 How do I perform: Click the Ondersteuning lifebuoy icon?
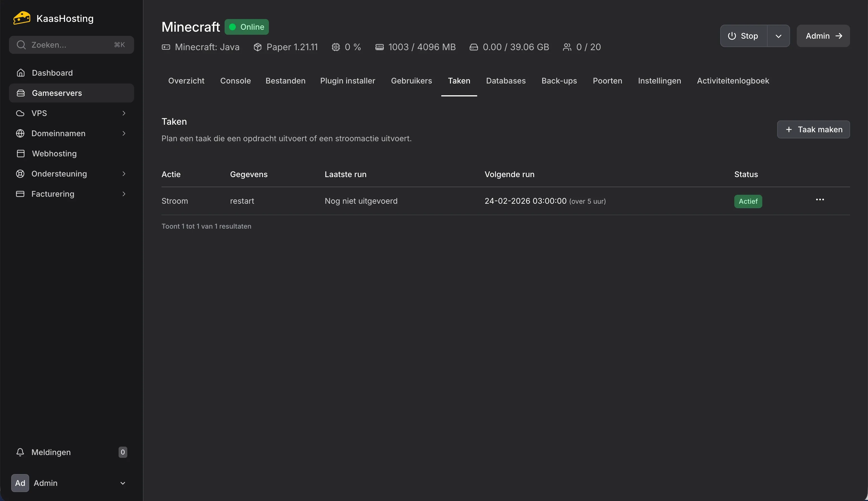[x=20, y=173]
